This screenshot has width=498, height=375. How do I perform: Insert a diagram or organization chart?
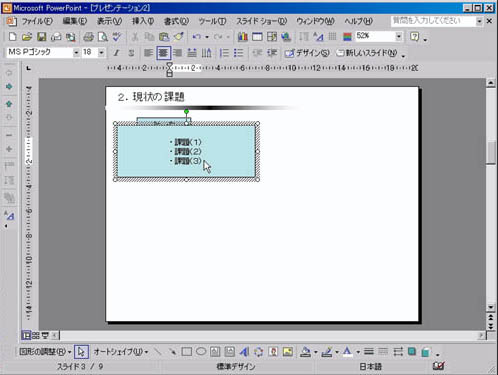click(259, 352)
